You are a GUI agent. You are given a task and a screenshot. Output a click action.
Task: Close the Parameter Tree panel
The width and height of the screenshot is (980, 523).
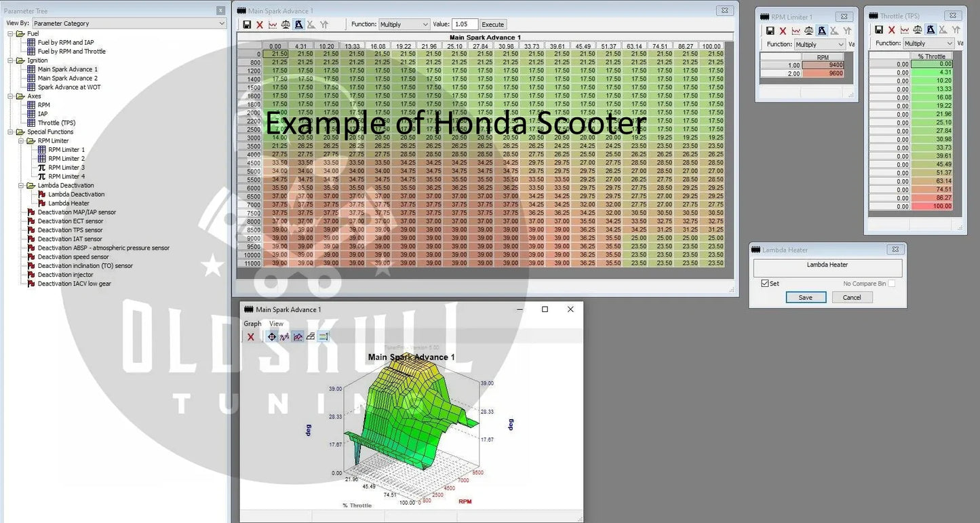click(x=220, y=10)
